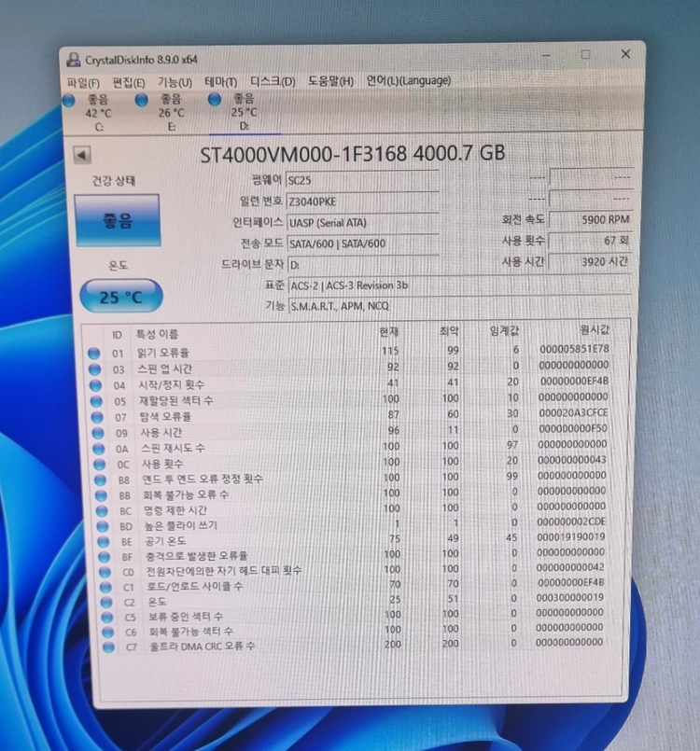Screen dimensions: 700x751
Task: Click the status dot for 05 재할당된 섹터 수
Action: [x=96, y=401]
